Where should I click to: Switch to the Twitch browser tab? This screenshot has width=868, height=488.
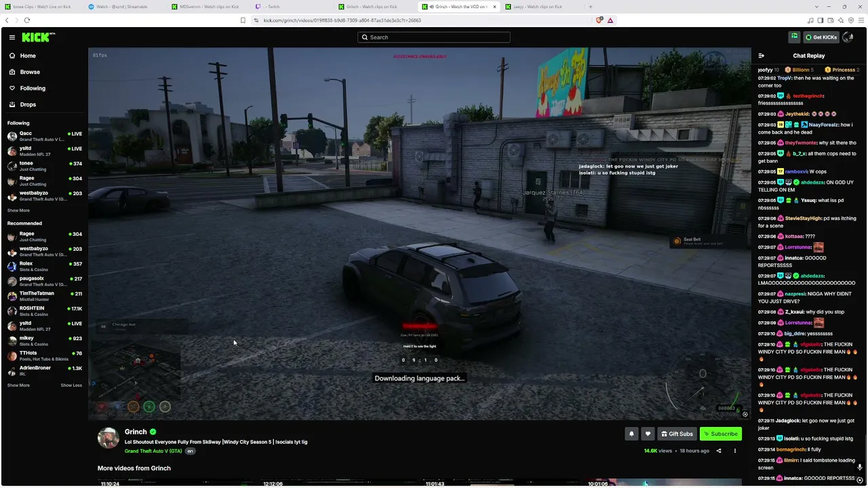[293, 7]
